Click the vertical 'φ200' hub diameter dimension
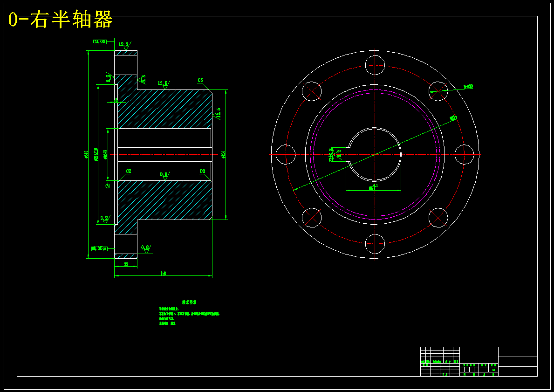This screenshot has width=554, height=392. 223,154
